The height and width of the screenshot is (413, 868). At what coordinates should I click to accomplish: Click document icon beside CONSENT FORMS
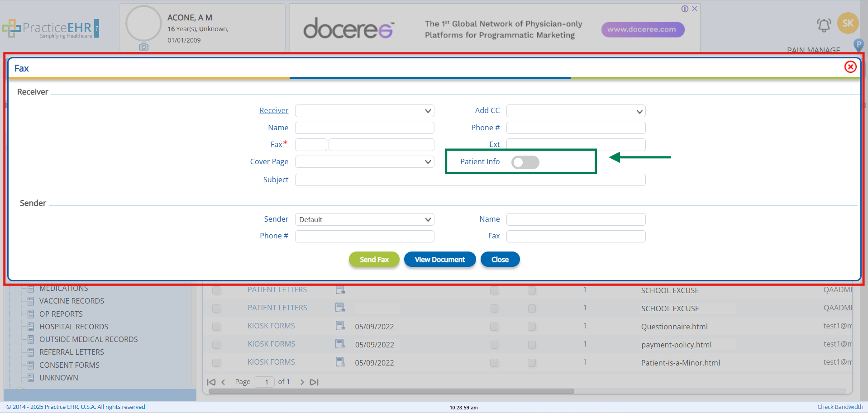31,365
